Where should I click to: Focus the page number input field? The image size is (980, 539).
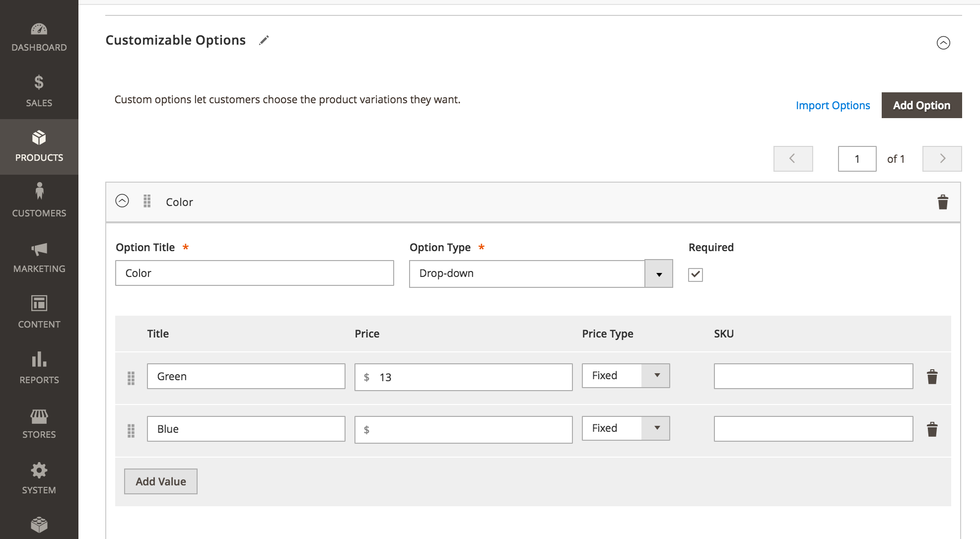pos(857,159)
